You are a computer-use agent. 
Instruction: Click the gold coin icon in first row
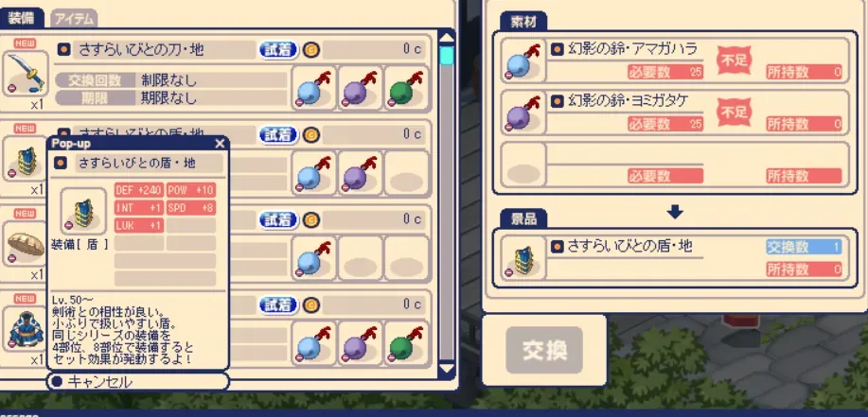(311, 50)
